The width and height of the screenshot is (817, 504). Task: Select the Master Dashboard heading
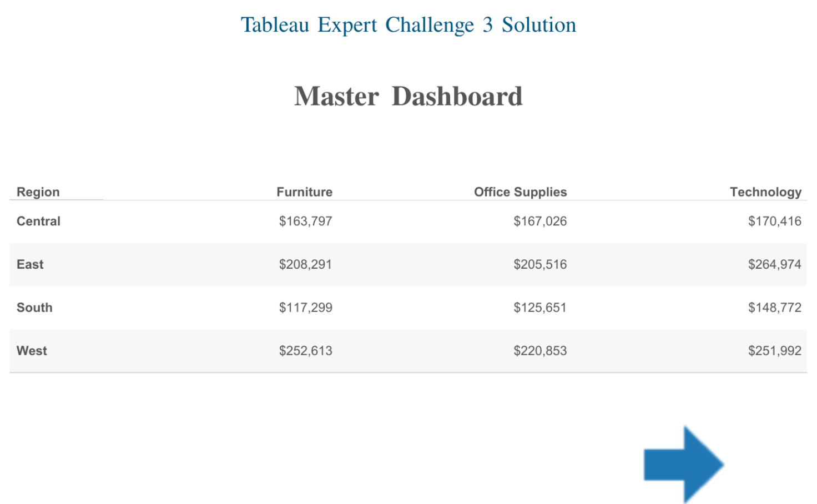(408, 96)
